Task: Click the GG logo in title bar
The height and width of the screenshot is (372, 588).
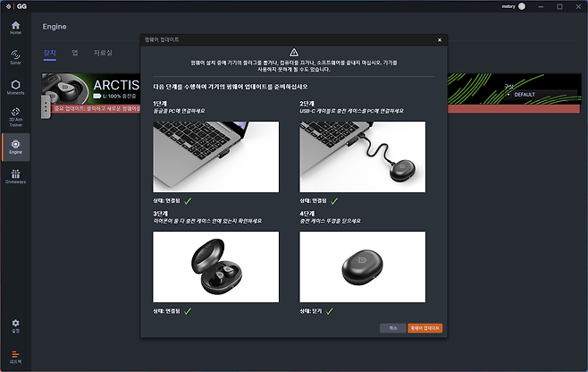Action: [x=21, y=6]
